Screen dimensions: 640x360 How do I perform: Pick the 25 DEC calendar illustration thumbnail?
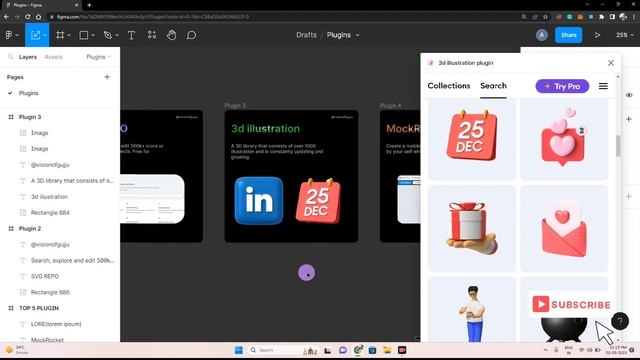(x=472, y=139)
